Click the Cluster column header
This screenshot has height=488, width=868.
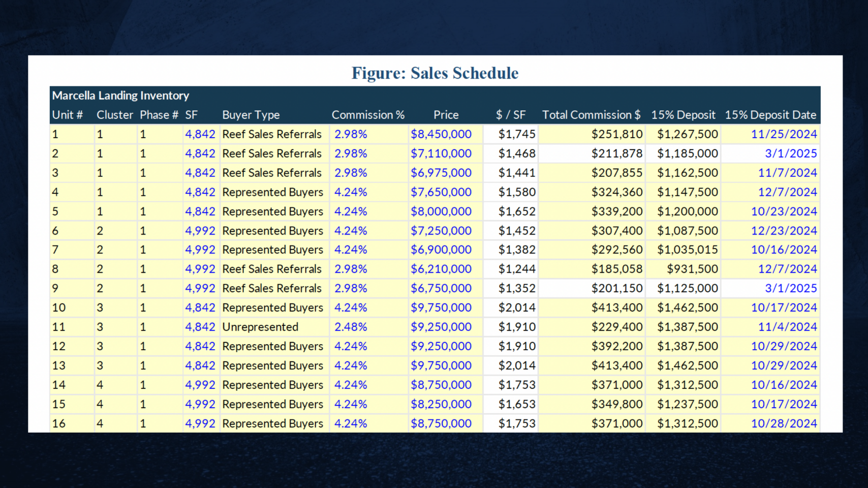tap(114, 115)
